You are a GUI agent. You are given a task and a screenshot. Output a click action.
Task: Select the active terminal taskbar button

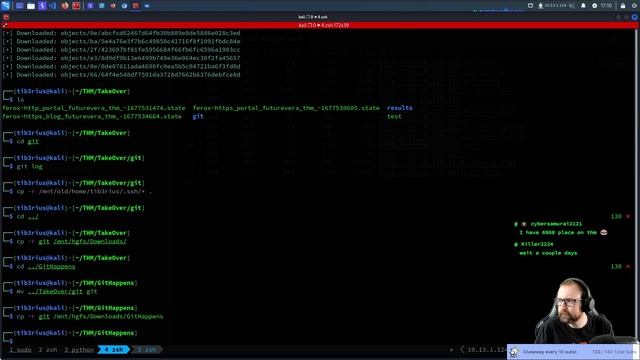click(136, 6)
